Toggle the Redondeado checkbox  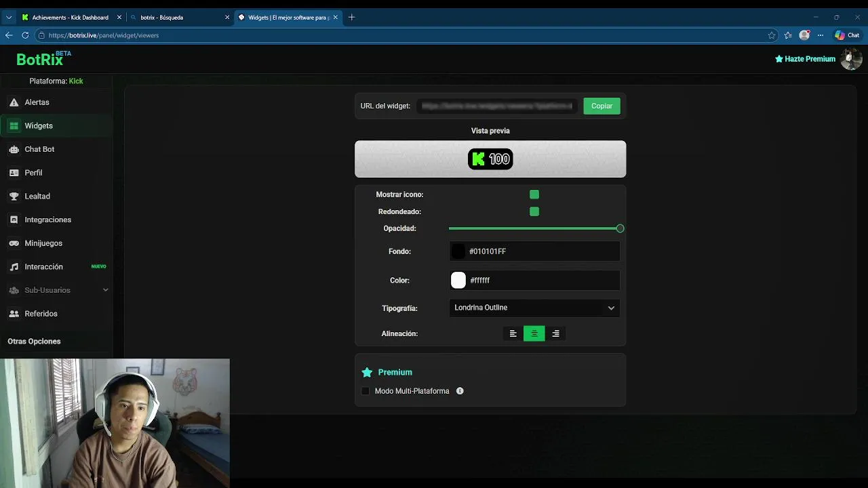tap(534, 211)
